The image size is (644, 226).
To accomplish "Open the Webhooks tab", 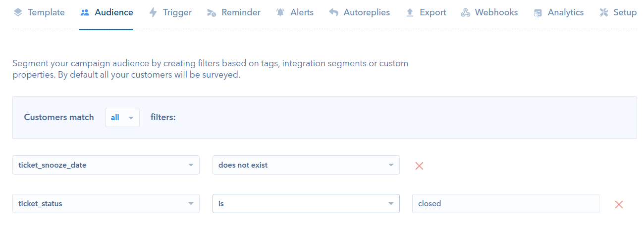I will point(489,12).
